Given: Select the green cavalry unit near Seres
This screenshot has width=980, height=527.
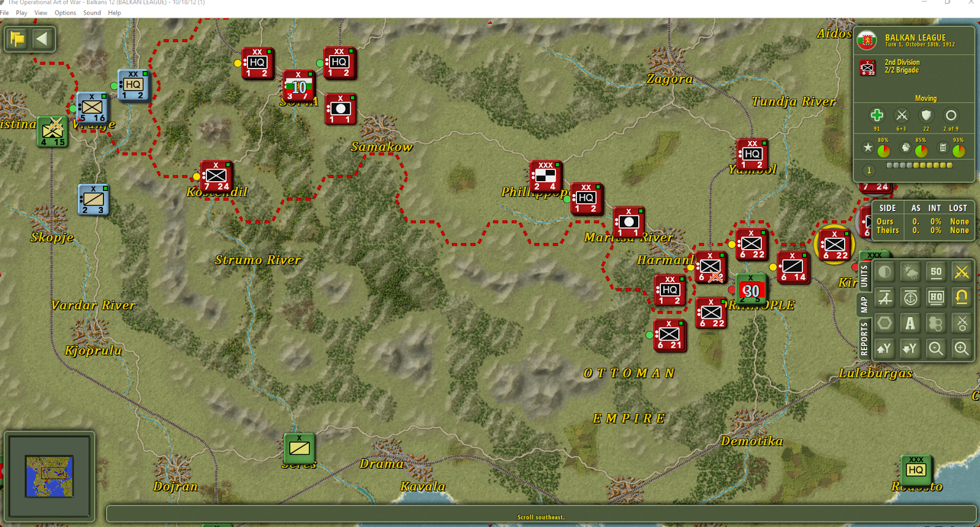Looking at the screenshot, I should click(300, 448).
